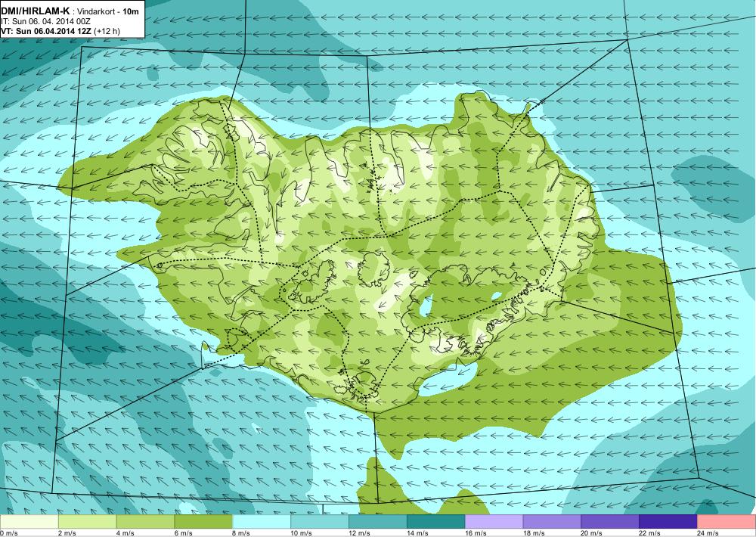The height and width of the screenshot is (537, 756).
Task: Pick the medium green legend swatch starting at 4 m/s
Action: pos(145,522)
